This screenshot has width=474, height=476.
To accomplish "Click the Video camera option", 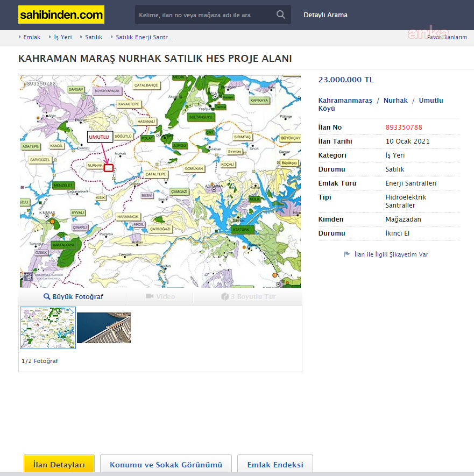I will click(160, 297).
